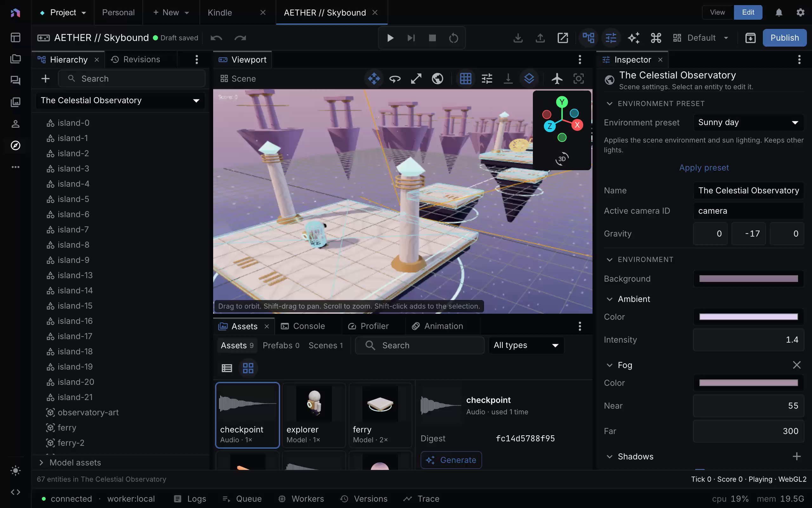Undo the last change
Image resolution: width=812 pixels, height=508 pixels.
pyautogui.click(x=216, y=38)
